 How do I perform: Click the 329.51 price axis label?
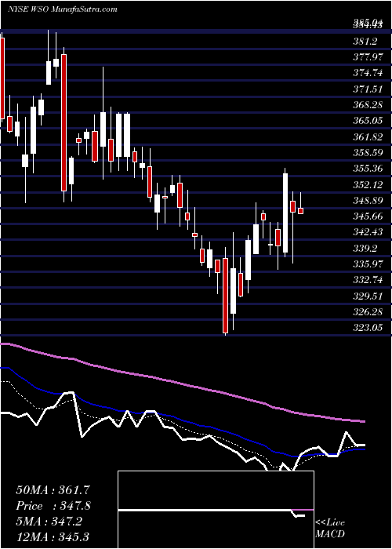[369, 296]
